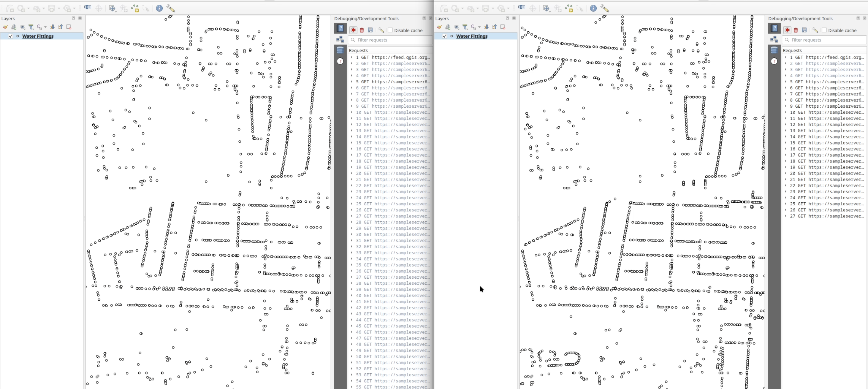
Task: Select request 40 GET row in left panel
Action: click(390, 295)
